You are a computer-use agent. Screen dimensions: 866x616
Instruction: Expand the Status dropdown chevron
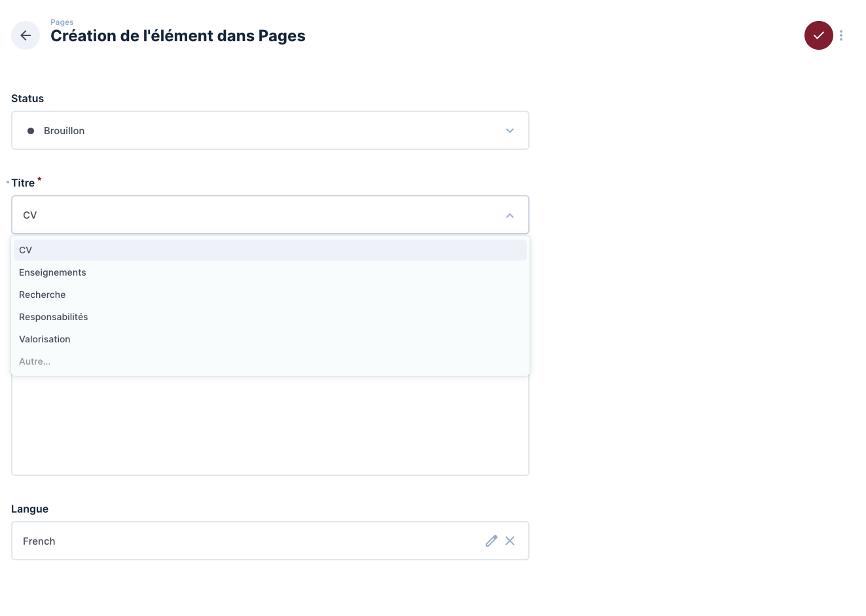[x=510, y=131]
